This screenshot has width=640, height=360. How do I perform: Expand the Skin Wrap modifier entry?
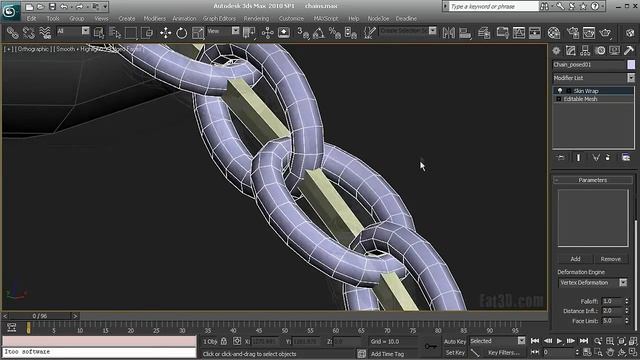click(568, 91)
